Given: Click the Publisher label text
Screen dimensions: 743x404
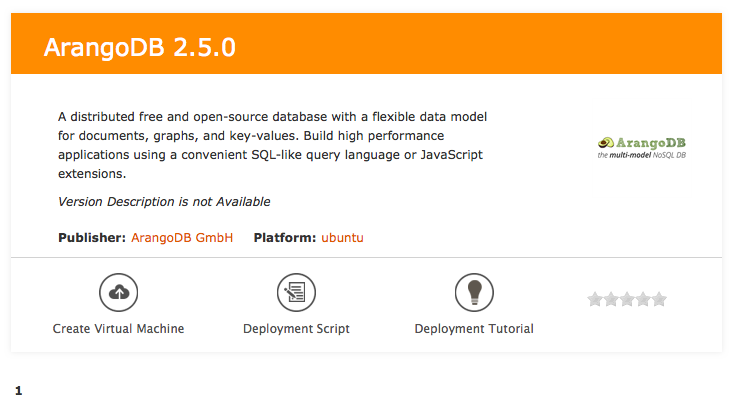Looking at the screenshot, I should 91,238.
